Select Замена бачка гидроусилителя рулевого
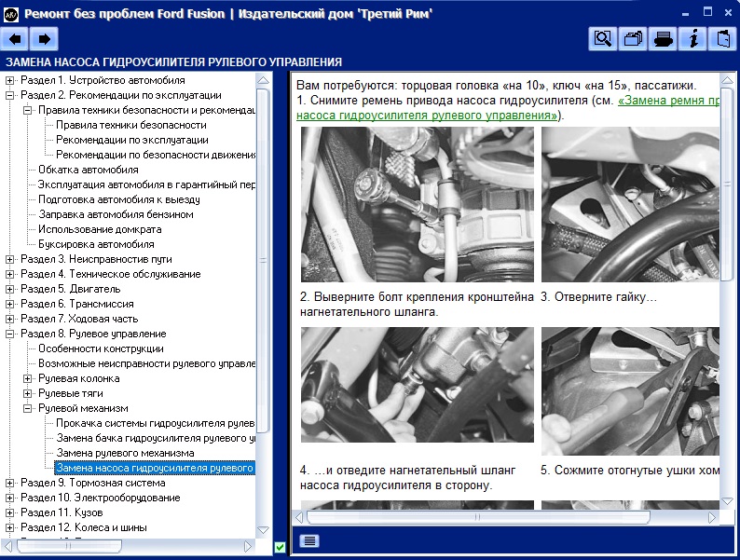Viewport: 740px width, 560px height. click(x=156, y=438)
